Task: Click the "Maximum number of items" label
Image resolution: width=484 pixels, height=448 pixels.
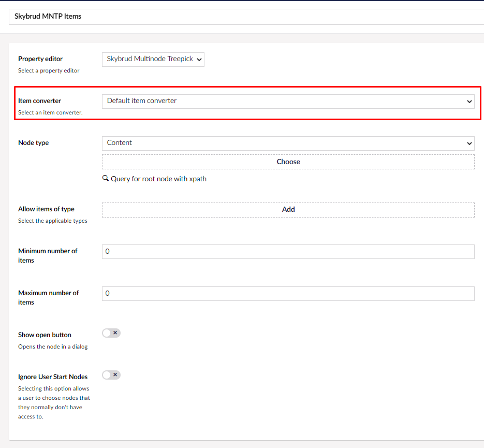Action: (49, 298)
